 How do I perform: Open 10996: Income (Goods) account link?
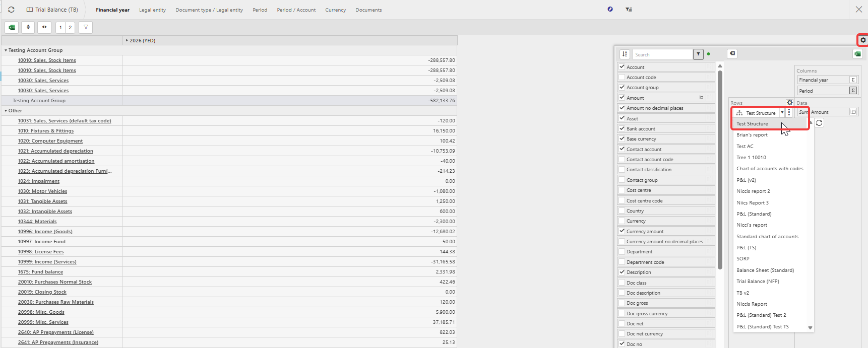click(x=45, y=232)
